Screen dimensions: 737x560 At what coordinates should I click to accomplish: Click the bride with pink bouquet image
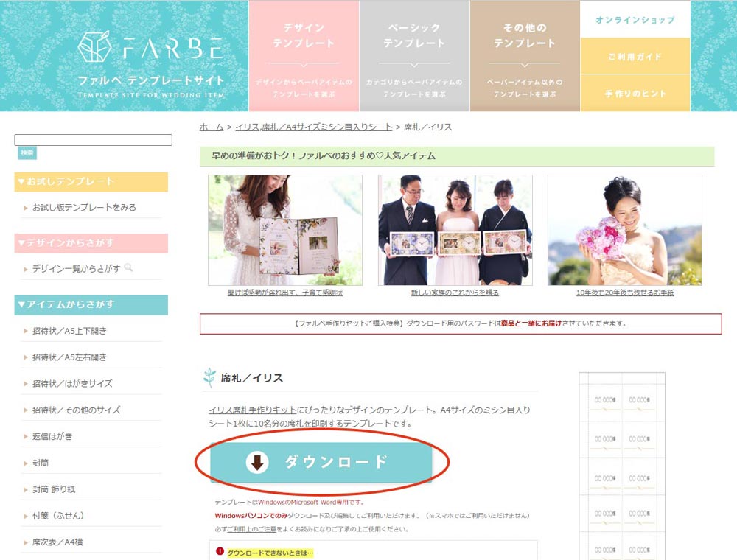pyautogui.click(x=624, y=230)
